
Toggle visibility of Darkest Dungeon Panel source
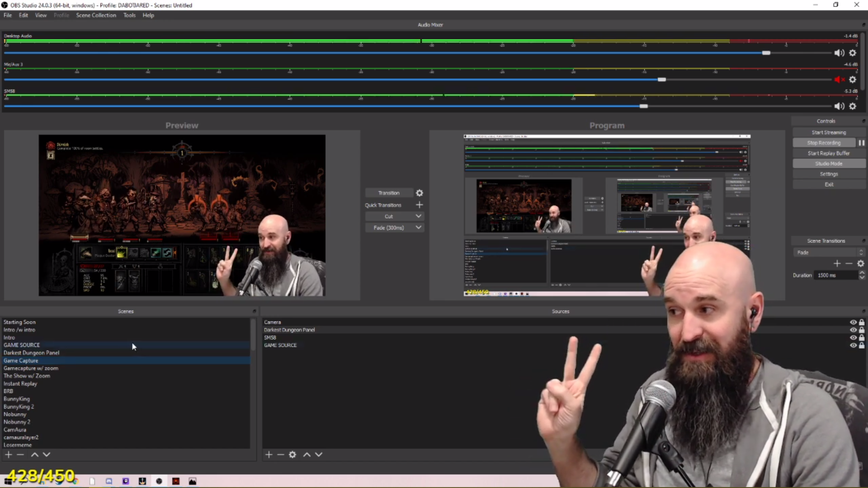[x=853, y=330]
